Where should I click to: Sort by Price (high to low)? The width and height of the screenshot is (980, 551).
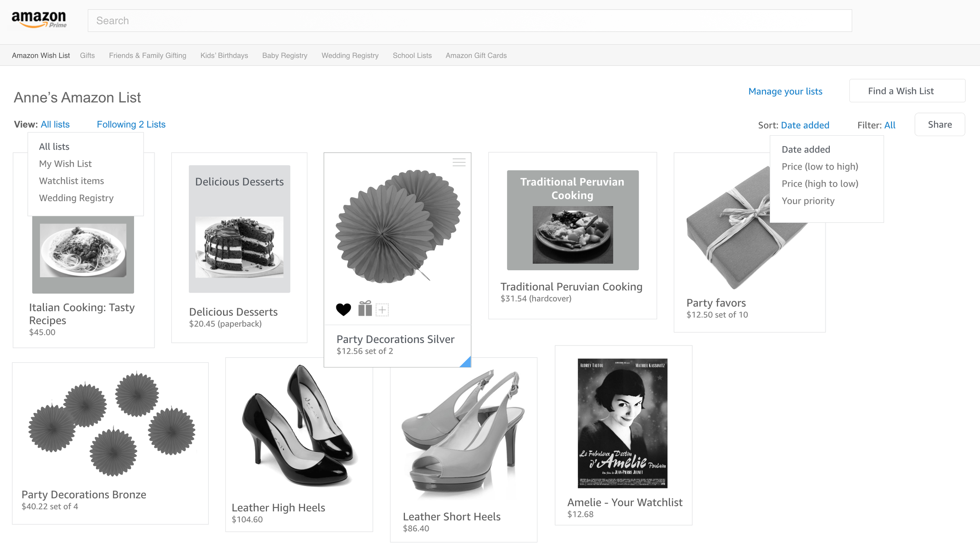[820, 184]
